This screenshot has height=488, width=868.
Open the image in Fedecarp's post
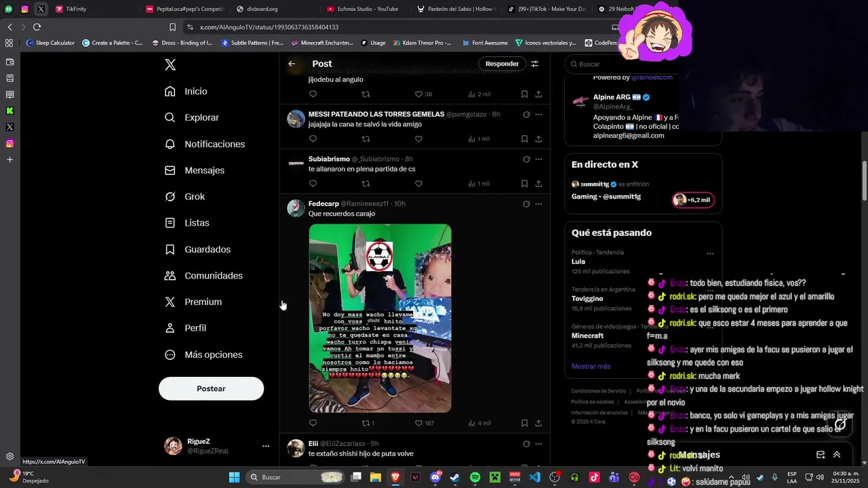point(380,318)
